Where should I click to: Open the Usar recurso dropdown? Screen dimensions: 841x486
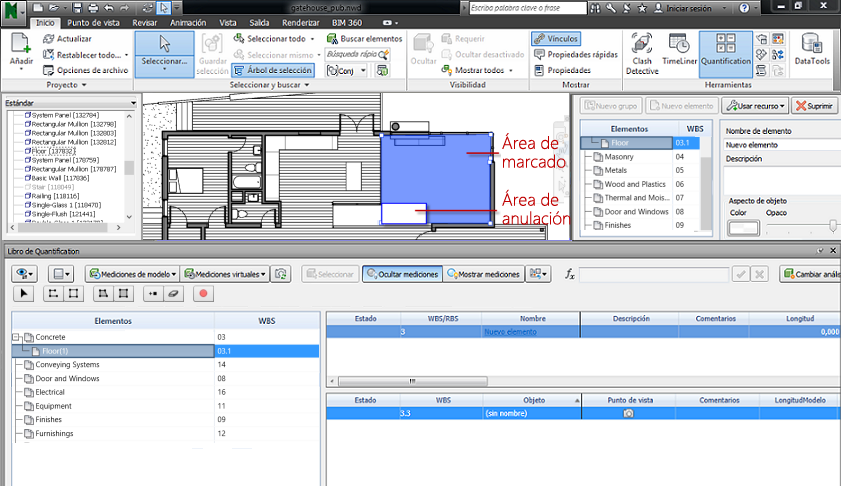coord(756,106)
